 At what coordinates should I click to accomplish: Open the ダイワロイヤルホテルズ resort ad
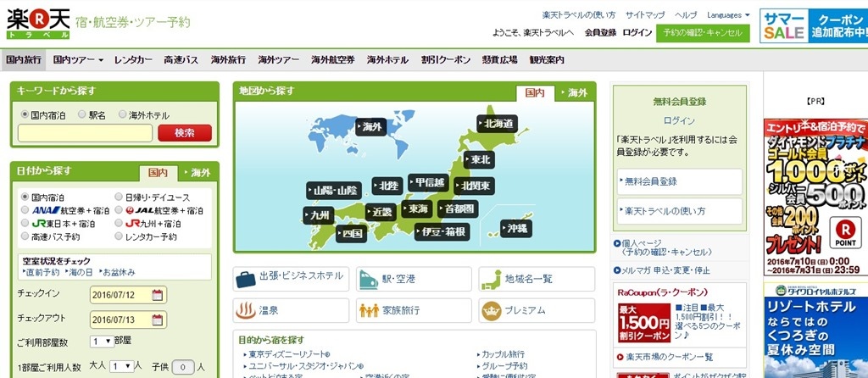[815, 331]
